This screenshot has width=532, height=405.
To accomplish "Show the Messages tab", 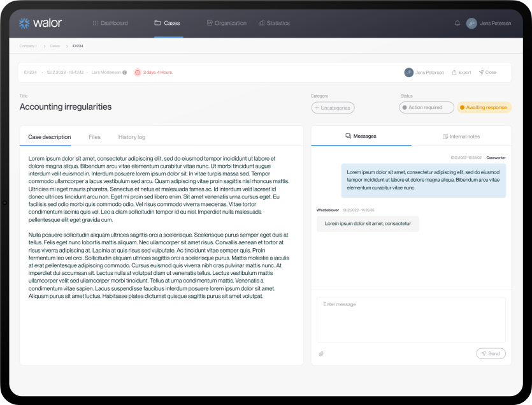I will click(x=361, y=136).
